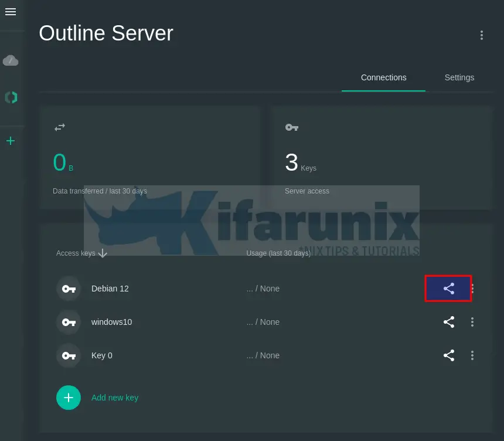Select the Connections tab

(383, 77)
